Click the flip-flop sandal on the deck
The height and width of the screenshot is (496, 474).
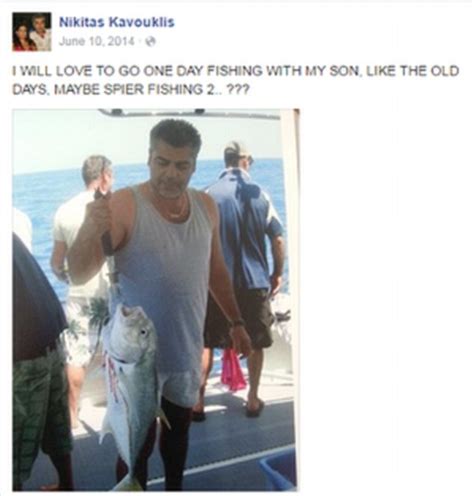[x=255, y=409]
